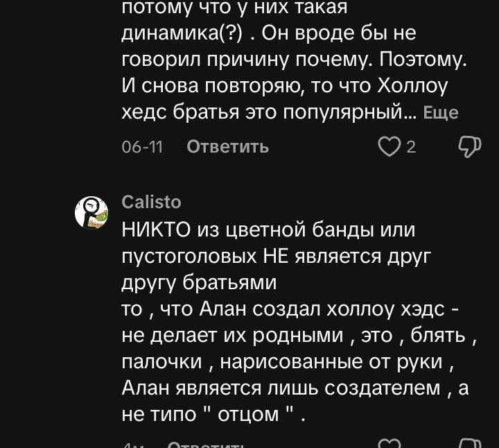Image resolution: width=499 pixels, height=448 pixels.
Task: Dislike the comment dated 06-11
Action: click(470, 147)
